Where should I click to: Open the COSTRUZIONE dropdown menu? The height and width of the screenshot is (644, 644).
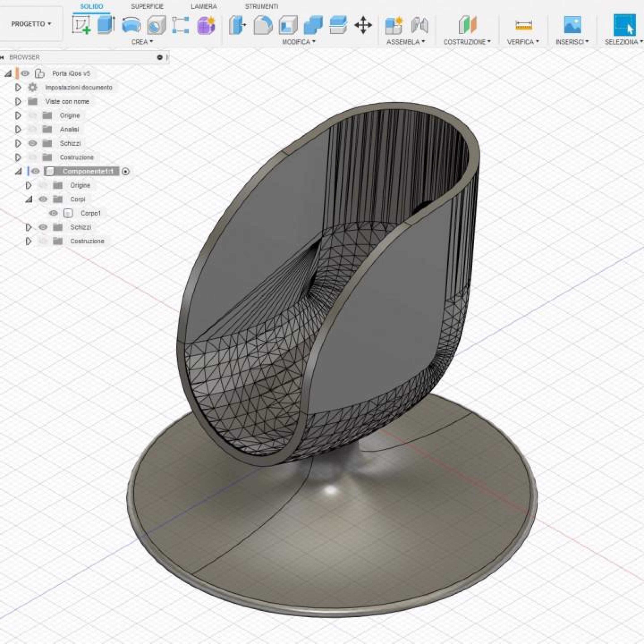pos(467,42)
